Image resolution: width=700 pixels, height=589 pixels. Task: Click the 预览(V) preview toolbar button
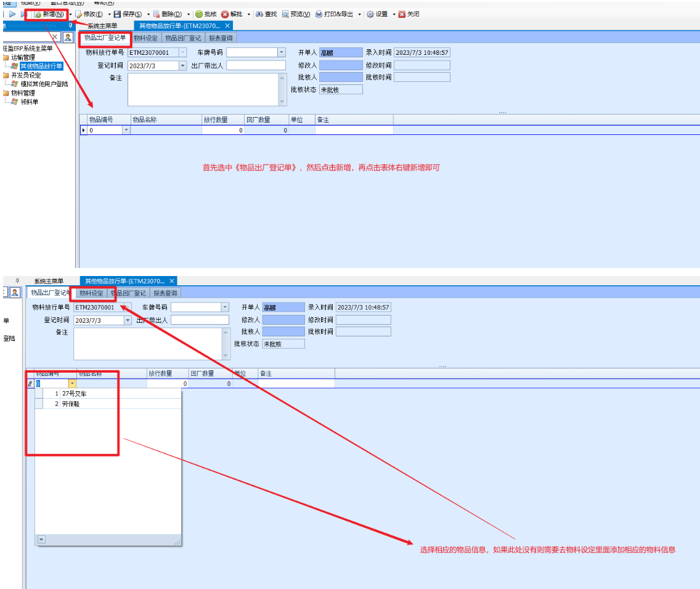[x=296, y=14]
